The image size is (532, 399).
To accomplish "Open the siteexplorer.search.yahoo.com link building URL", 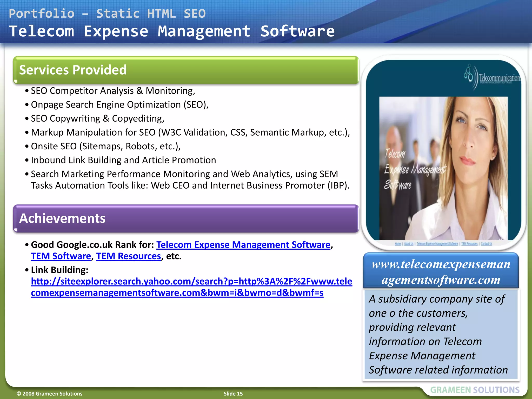I will coord(191,287).
